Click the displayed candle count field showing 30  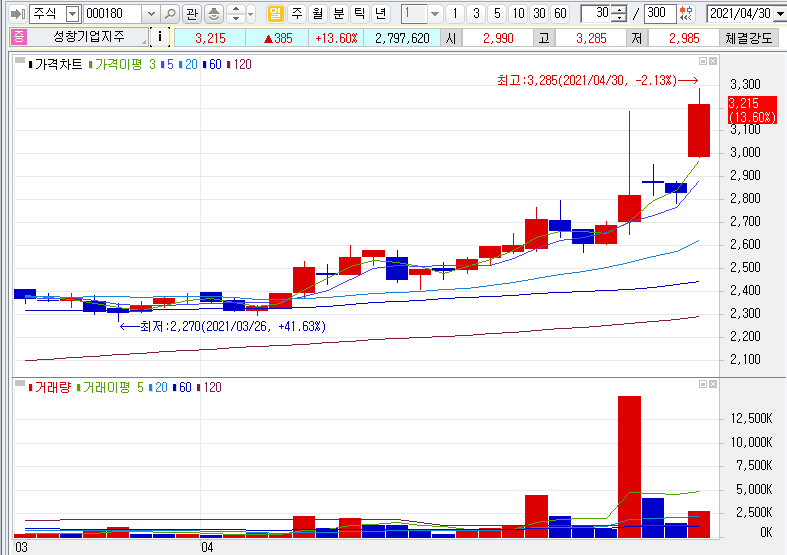coord(596,14)
